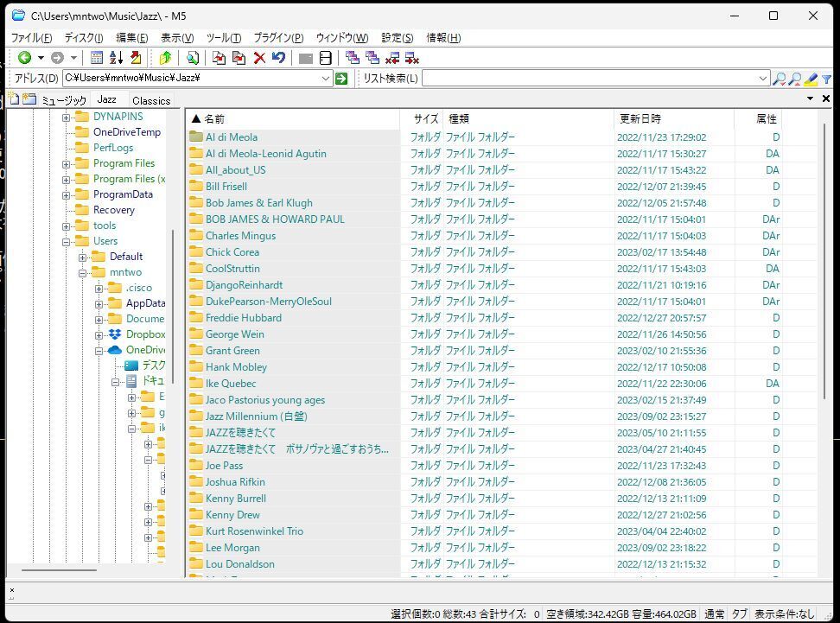Select the Grant Green folder row

232,351
